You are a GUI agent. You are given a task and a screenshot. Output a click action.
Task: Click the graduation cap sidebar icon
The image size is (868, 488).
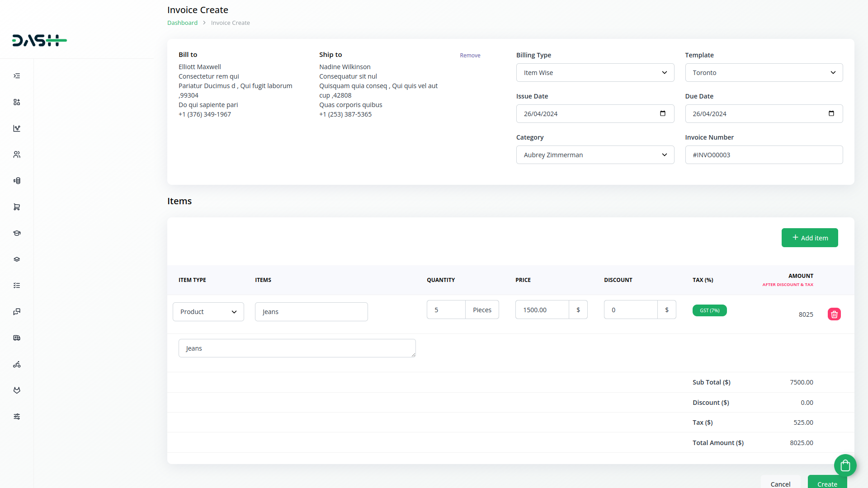coord(17,233)
